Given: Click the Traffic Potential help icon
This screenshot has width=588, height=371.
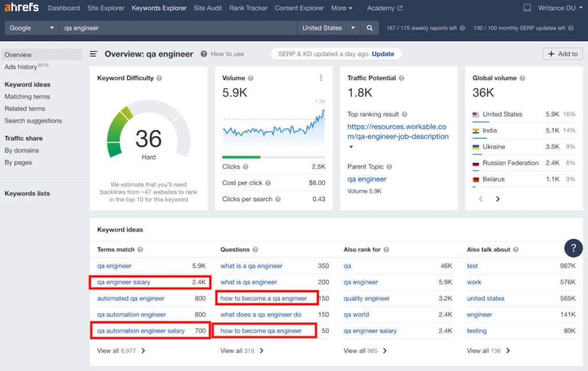Looking at the screenshot, I should 401,78.
